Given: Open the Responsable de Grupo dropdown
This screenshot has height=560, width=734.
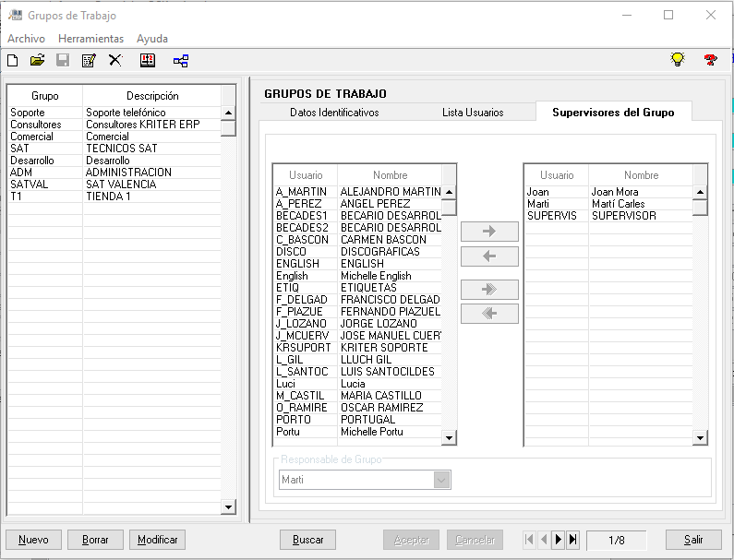Looking at the screenshot, I should [442, 480].
